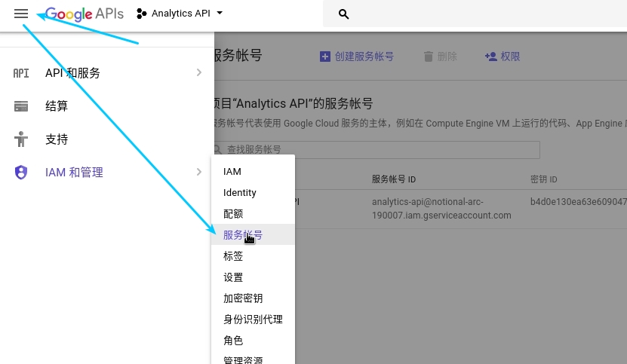Click the 权限 add-person icon
Image resolution: width=627 pixels, height=364 pixels.
pos(490,57)
